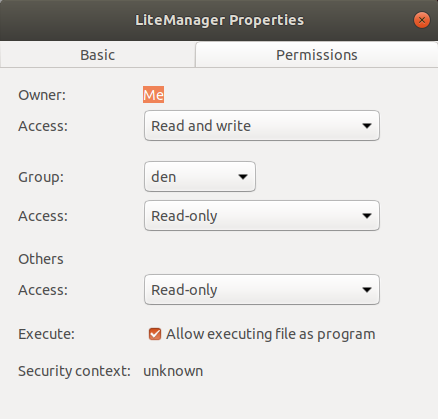This screenshot has width=438, height=419.
Task: Click the Group field label
Action: [x=41, y=177]
